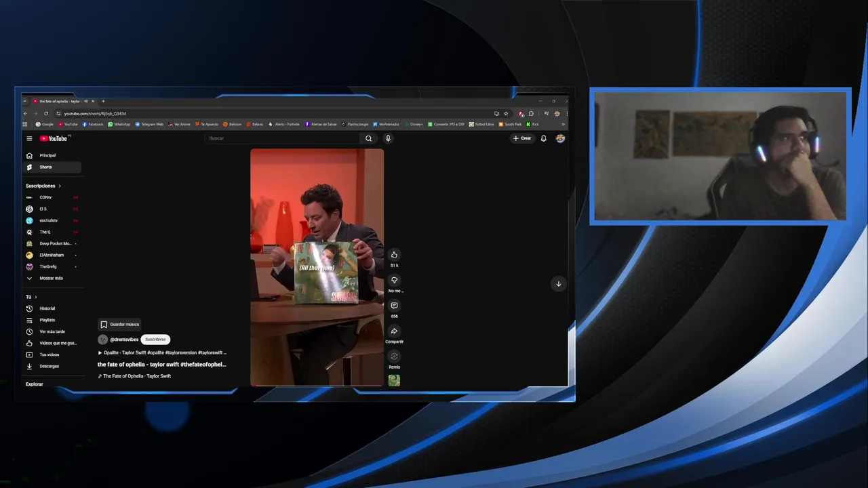Open the Chrome extensions puzzle icon

click(531, 113)
